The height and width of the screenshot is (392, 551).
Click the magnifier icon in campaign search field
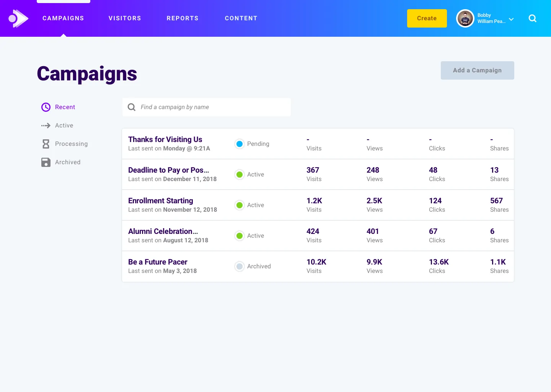[x=132, y=107]
